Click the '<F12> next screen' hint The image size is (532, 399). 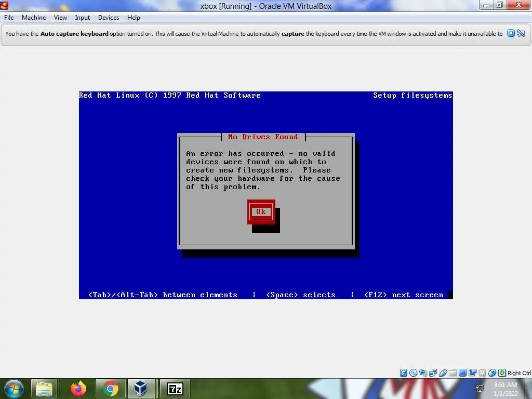(x=403, y=295)
